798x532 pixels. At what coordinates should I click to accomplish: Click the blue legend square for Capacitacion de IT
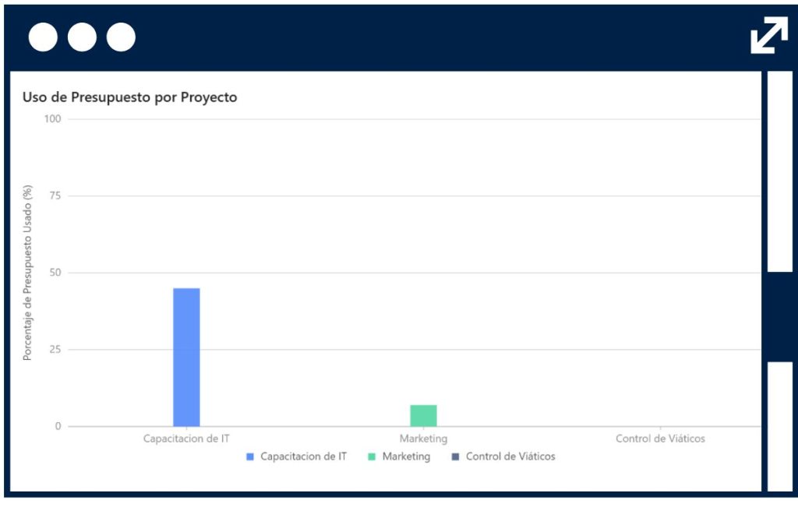(x=250, y=457)
